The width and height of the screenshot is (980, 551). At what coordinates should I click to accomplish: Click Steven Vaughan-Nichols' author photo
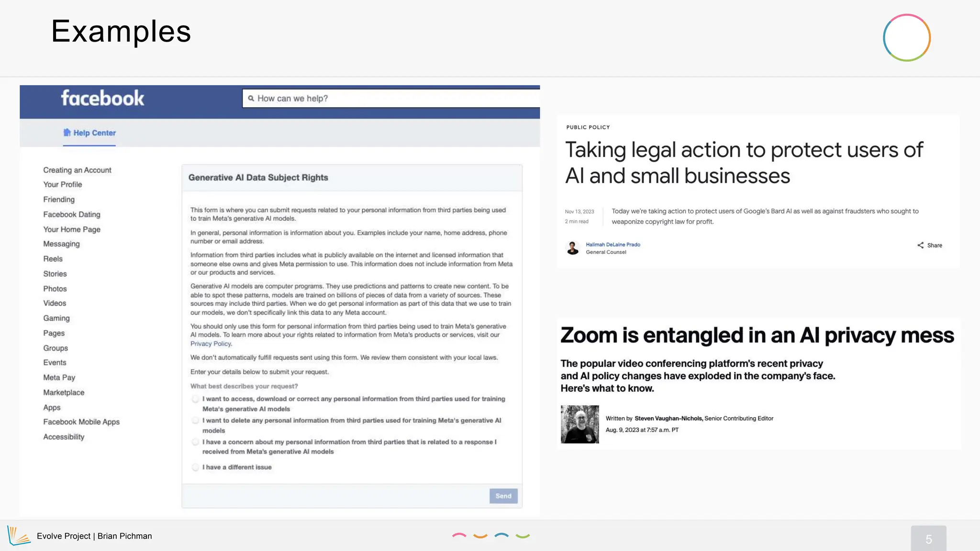[579, 424]
